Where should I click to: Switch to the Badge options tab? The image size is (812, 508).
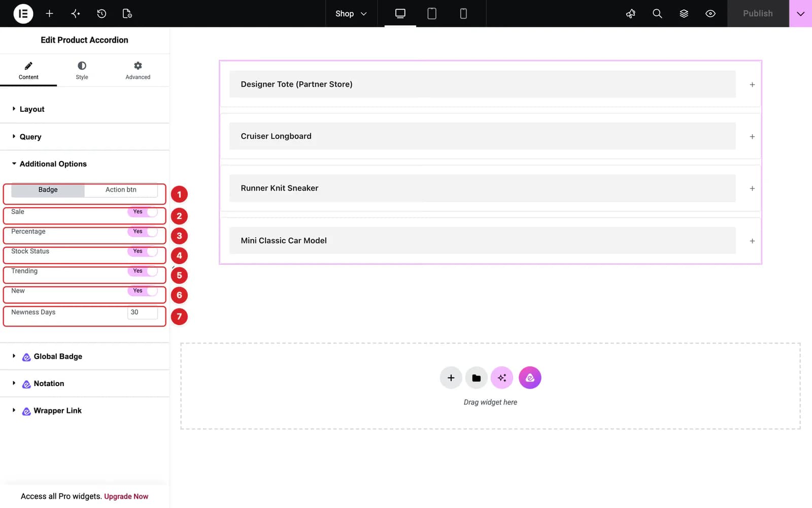click(x=48, y=190)
